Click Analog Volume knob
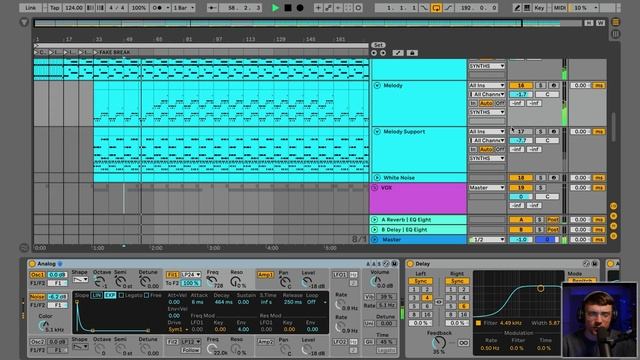This screenshot has height=360, width=640. 375,281
